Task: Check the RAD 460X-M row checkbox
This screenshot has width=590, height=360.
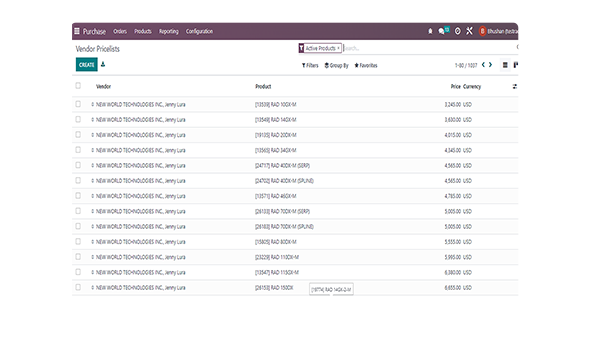Action: click(78, 196)
